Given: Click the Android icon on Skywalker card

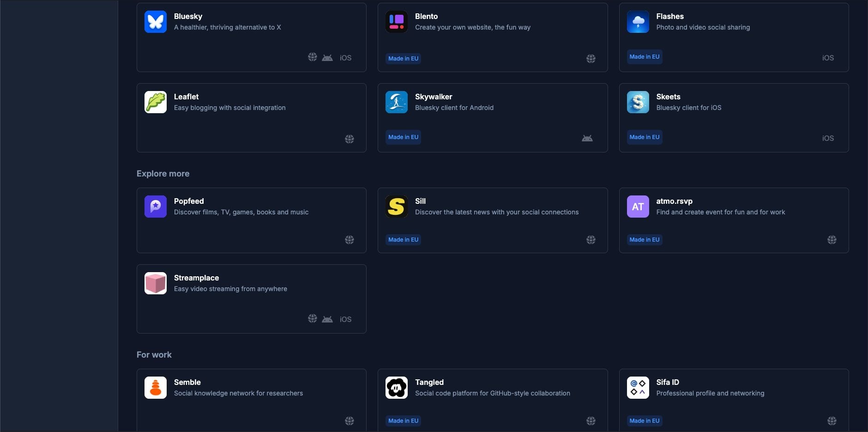Looking at the screenshot, I should tap(587, 138).
